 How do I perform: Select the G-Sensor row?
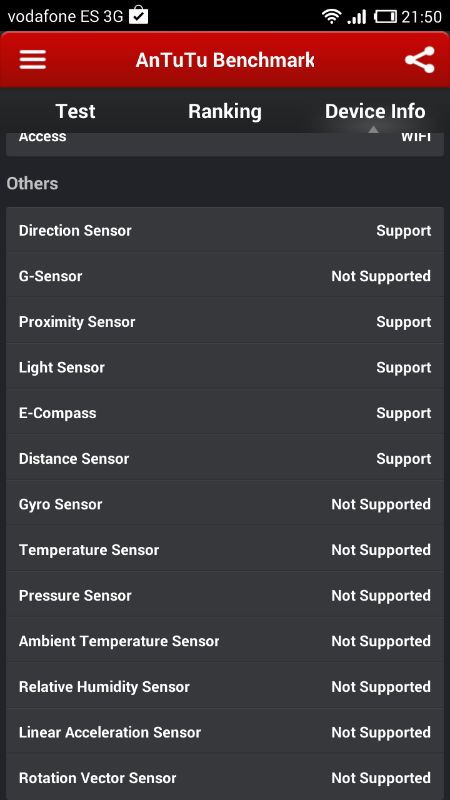pos(225,276)
